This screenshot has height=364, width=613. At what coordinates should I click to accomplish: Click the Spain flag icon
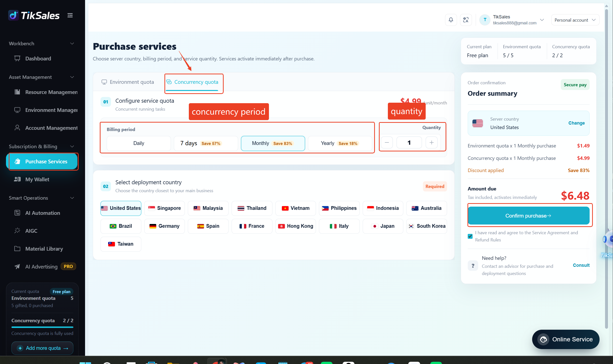pyautogui.click(x=201, y=226)
